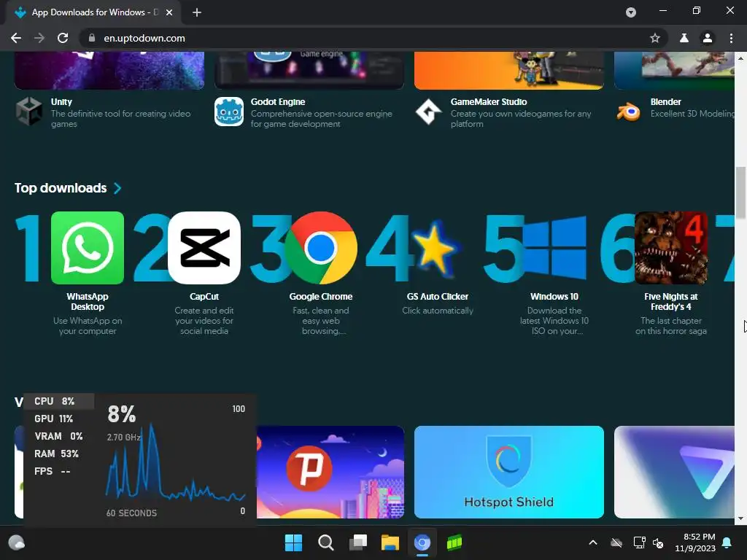This screenshot has width=747, height=560.
Task: Open a new browser tab
Action: (x=197, y=12)
